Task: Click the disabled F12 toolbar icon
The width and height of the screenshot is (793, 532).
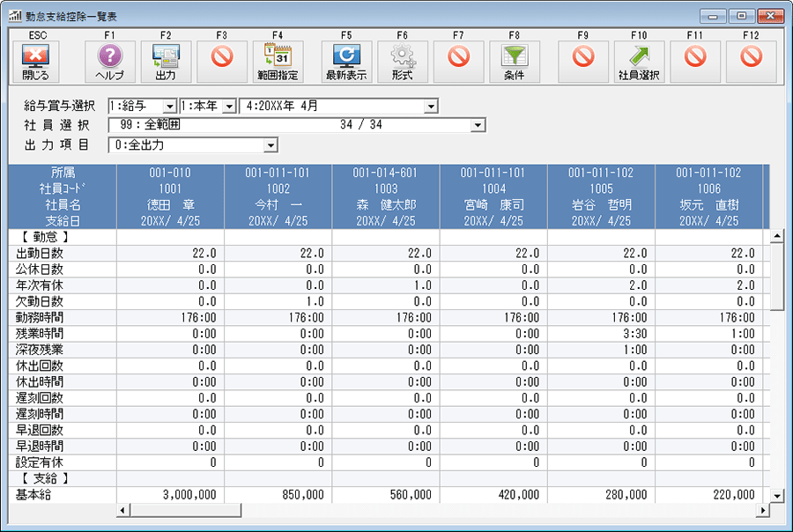Action: pyautogui.click(x=751, y=62)
